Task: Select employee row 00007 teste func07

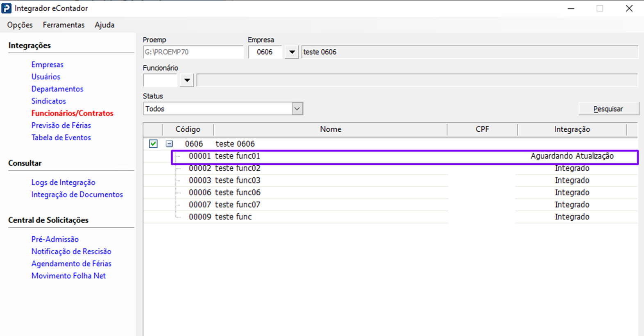Action: [238, 205]
